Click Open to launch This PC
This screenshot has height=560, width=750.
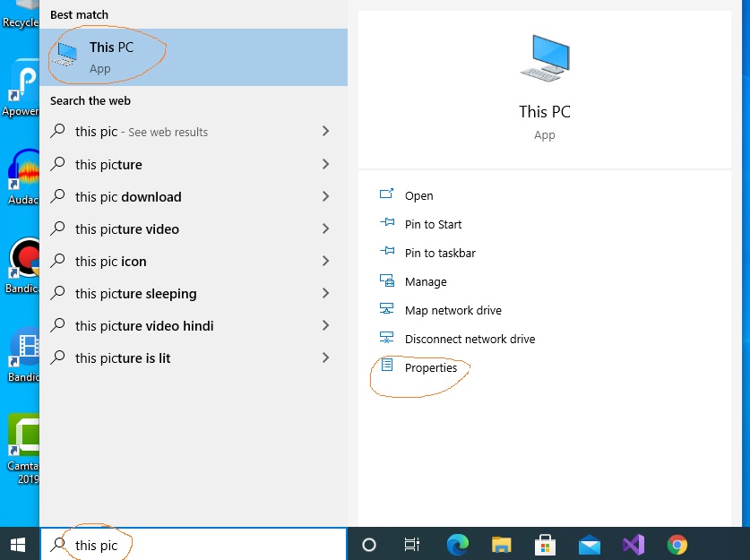(x=418, y=195)
